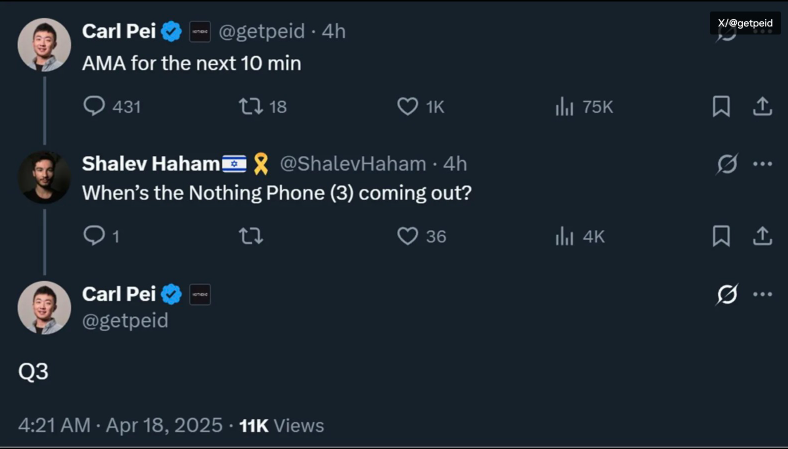This screenshot has width=788, height=449.
Task: Bookmark the AMA for next 10 min tweet
Action: point(721,106)
